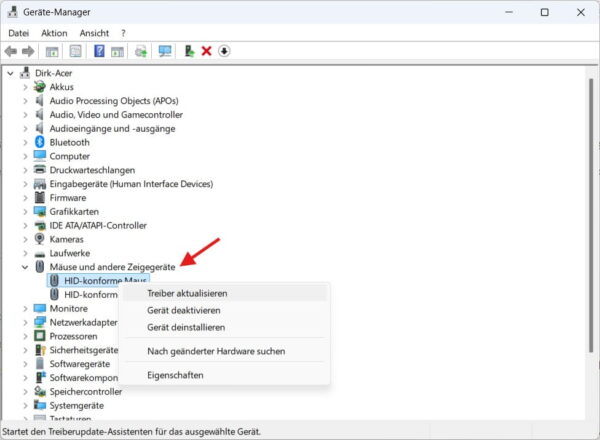Choose Treiber aktualisieren from context menu

click(x=225, y=293)
